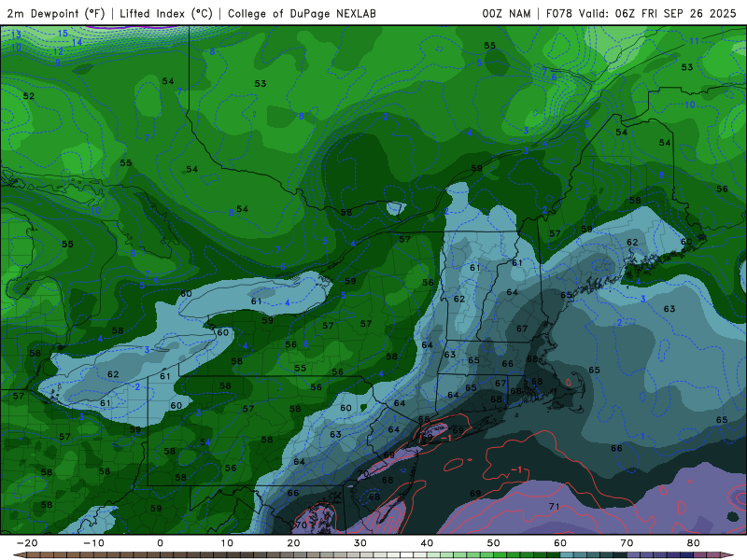
Task: Click the '0' color scale label
Action: pyautogui.click(x=160, y=543)
